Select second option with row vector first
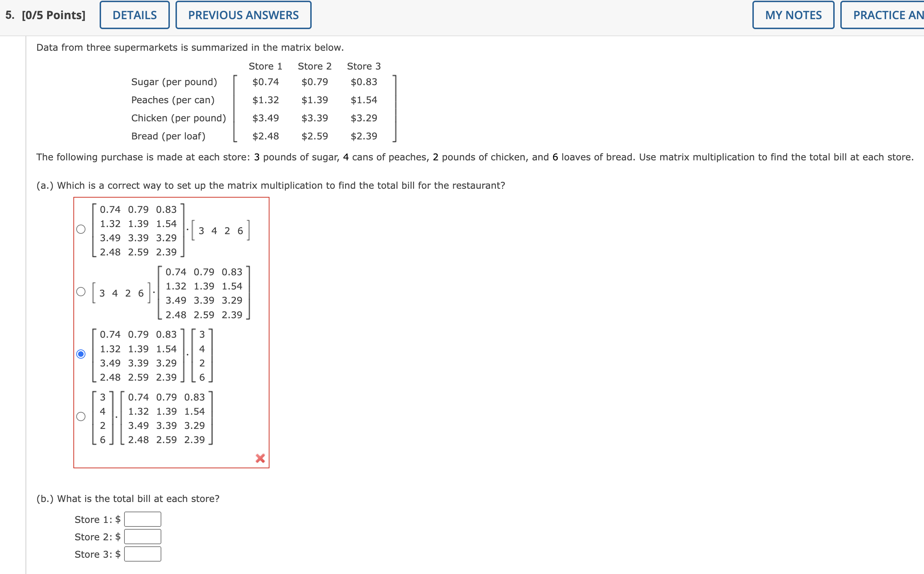This screenshot has height=574, width=924. click(81, 292)
